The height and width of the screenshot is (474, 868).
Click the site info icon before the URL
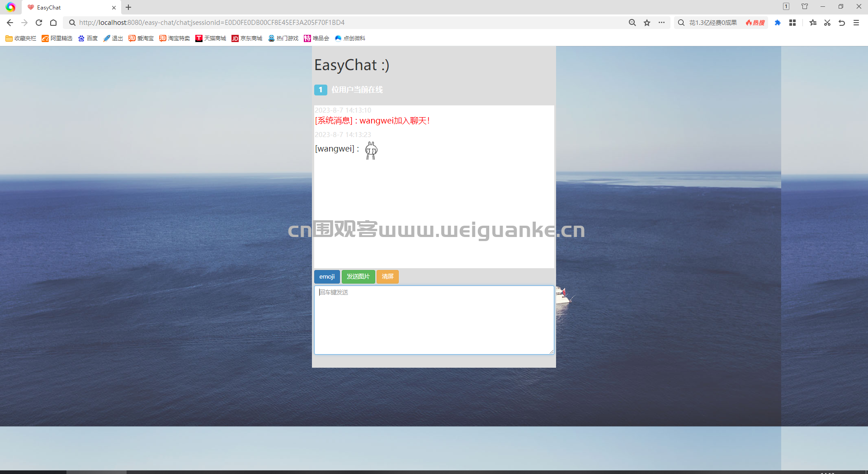(72, 23)
